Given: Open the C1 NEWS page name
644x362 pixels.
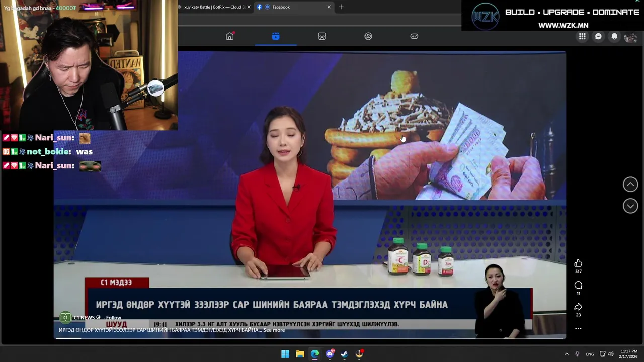Looking at the screenshot, I should coord(84,318).
